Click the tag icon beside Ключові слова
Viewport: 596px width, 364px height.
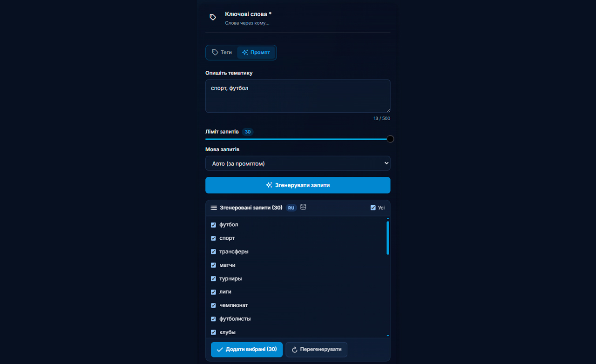[x=213, y=17]
